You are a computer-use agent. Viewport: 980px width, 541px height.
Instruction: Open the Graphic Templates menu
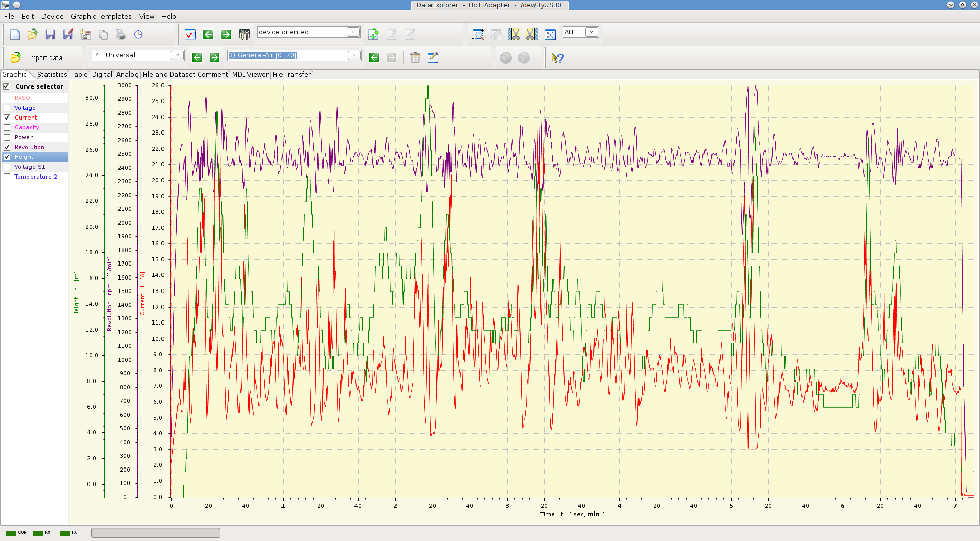coord(101,16)
